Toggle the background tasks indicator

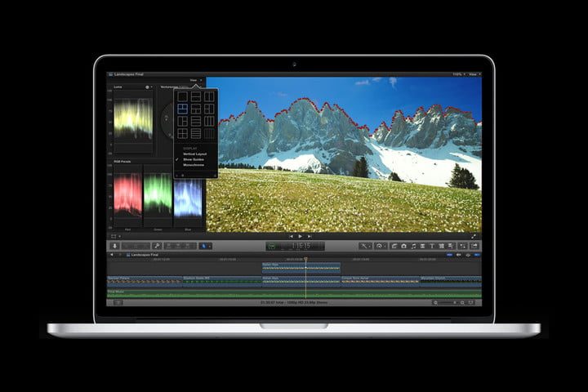click(x=272, y=246)
